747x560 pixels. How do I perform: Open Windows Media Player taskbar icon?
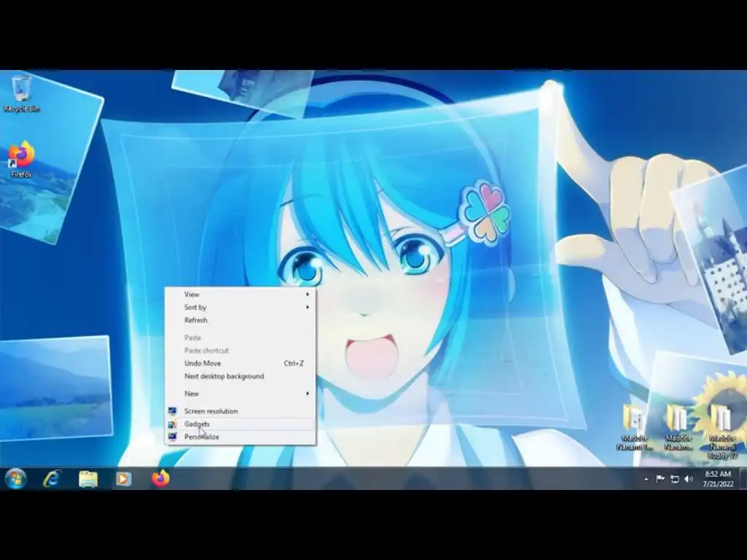124,478
